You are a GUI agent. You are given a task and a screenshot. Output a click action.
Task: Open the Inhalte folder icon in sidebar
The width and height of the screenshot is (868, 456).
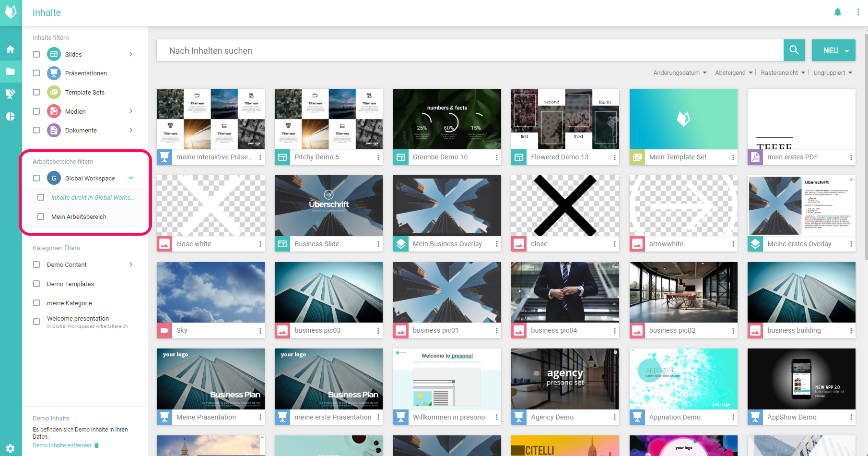point(10,72)
